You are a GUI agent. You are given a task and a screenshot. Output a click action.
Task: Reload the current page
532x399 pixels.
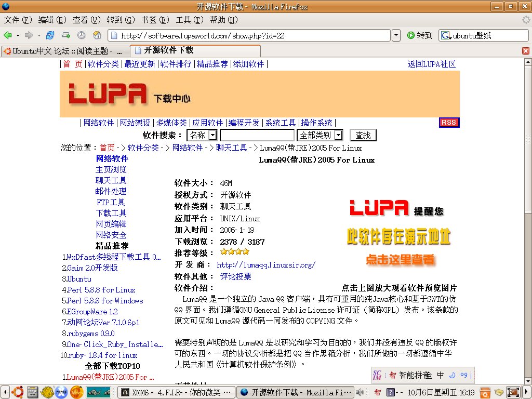50,35
